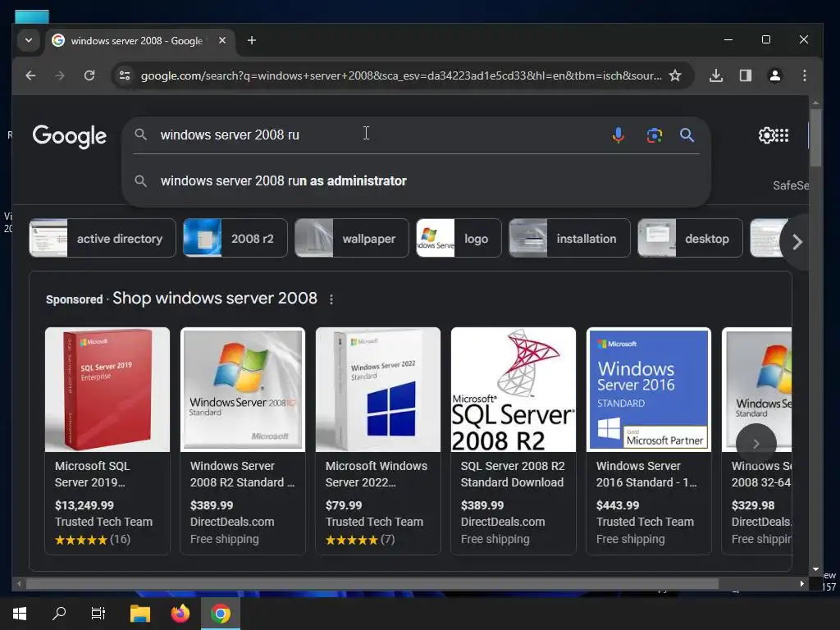Screen dimensions: 840x630
Task: Click scrollbar down arrow at window edge
Action: coord(815,569)
